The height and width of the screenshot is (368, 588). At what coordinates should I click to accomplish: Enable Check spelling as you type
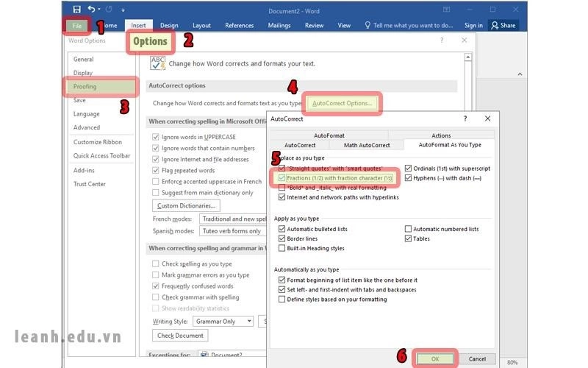pyautogui.click(x=156, y=263)
